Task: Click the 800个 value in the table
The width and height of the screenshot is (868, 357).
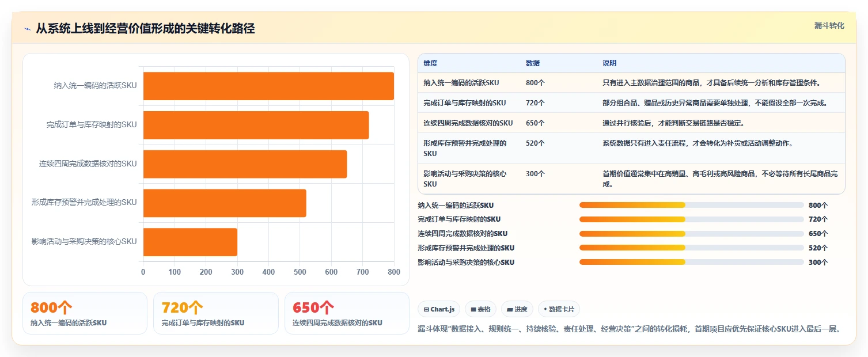Action: coord(535,83)
